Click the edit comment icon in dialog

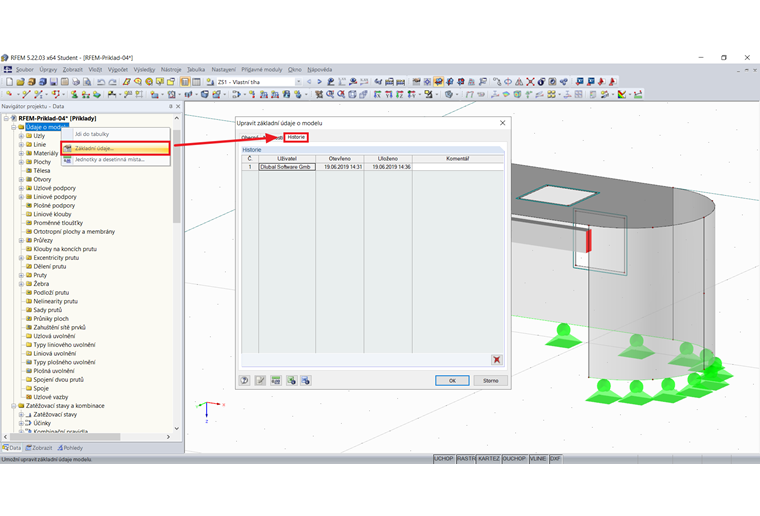click(260, 380)
